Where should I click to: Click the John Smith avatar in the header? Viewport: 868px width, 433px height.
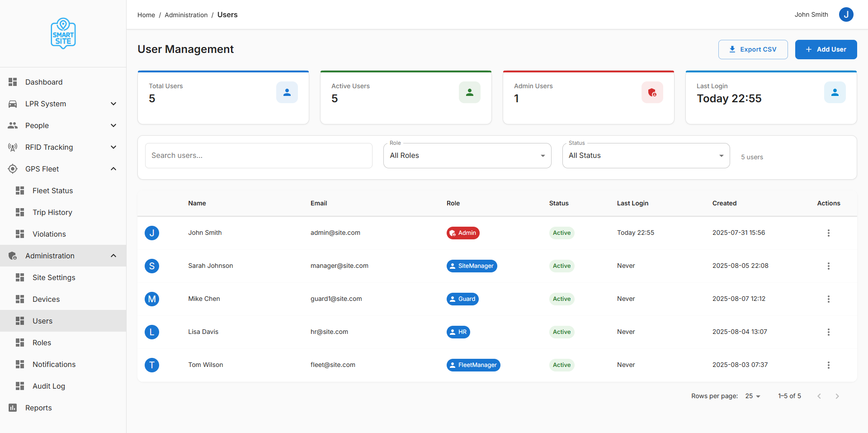846,14
